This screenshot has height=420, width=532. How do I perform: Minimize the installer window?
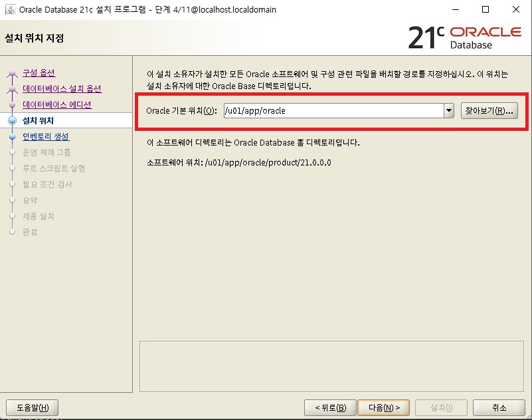point(456,9)
